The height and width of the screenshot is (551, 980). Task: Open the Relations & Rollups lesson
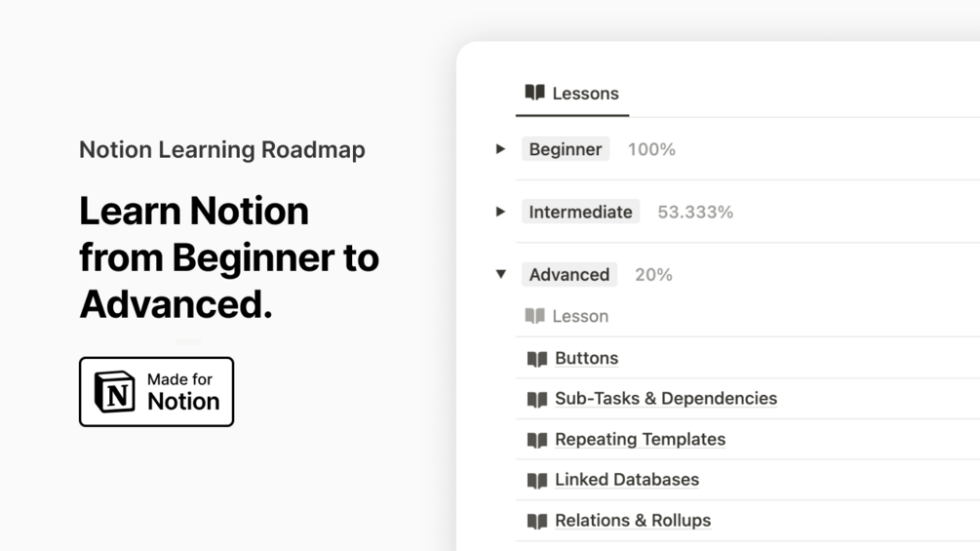point(632,520)
